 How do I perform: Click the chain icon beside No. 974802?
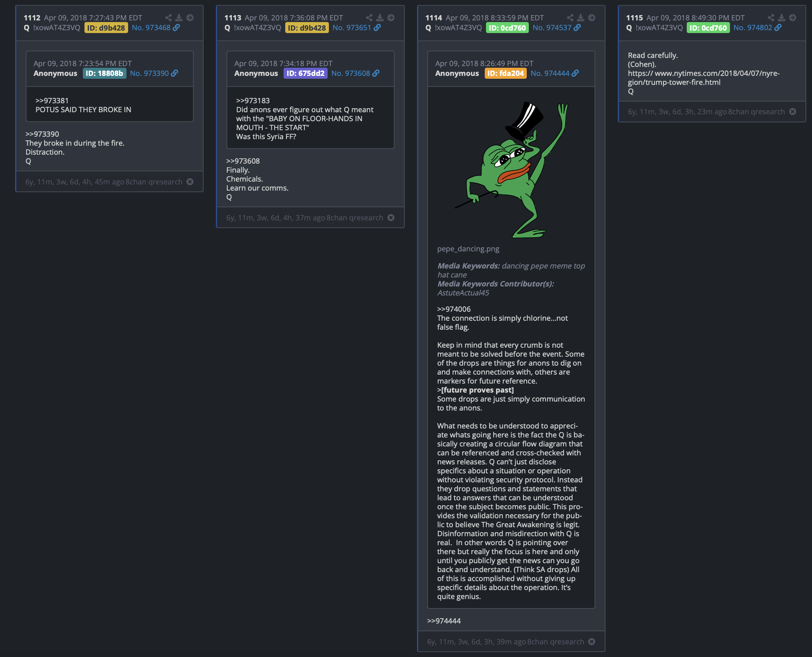[x=778, y=27]
